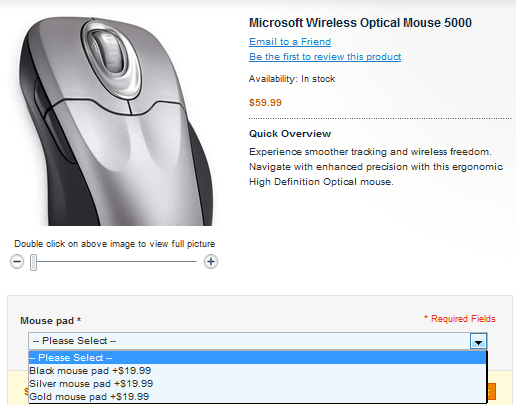Click the Microsoft Wireless Optical Mouse 5000 title
Viewport: 516px width, 405px height.
click(360, 23)
